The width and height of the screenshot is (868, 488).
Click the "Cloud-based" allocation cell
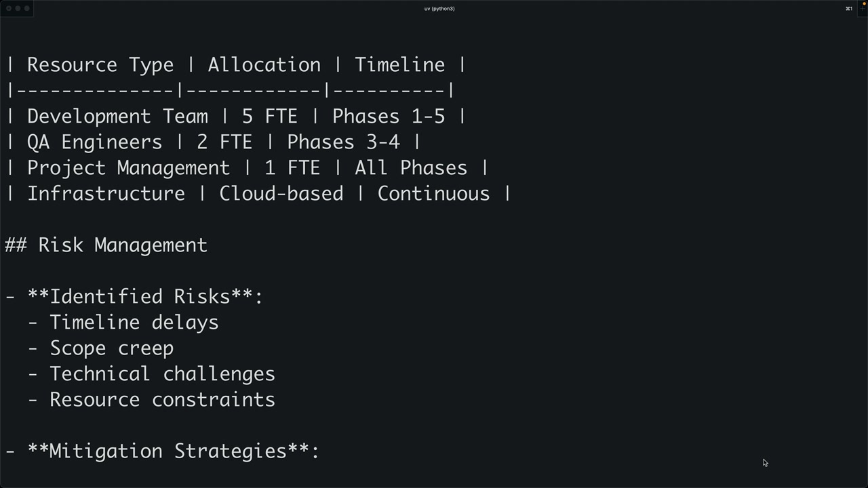point(281,194)
